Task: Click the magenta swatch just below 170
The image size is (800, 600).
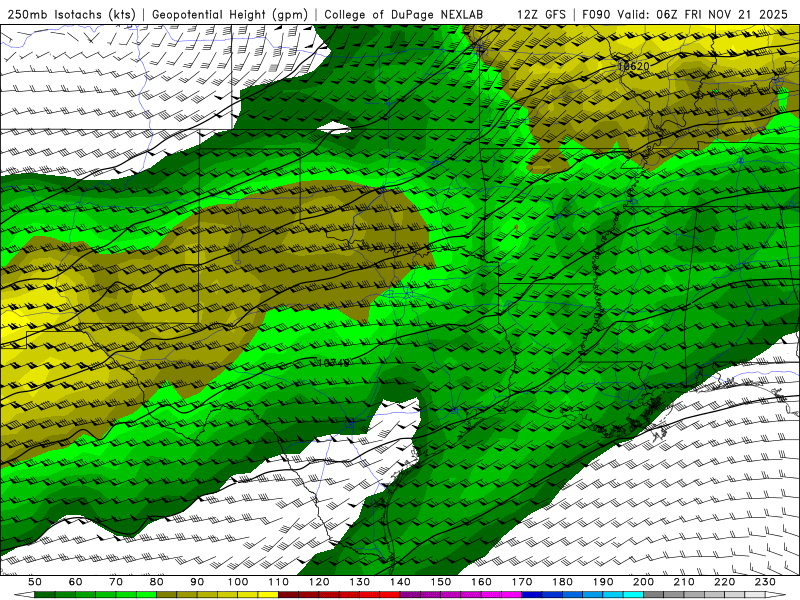Action: coord(511,595)
